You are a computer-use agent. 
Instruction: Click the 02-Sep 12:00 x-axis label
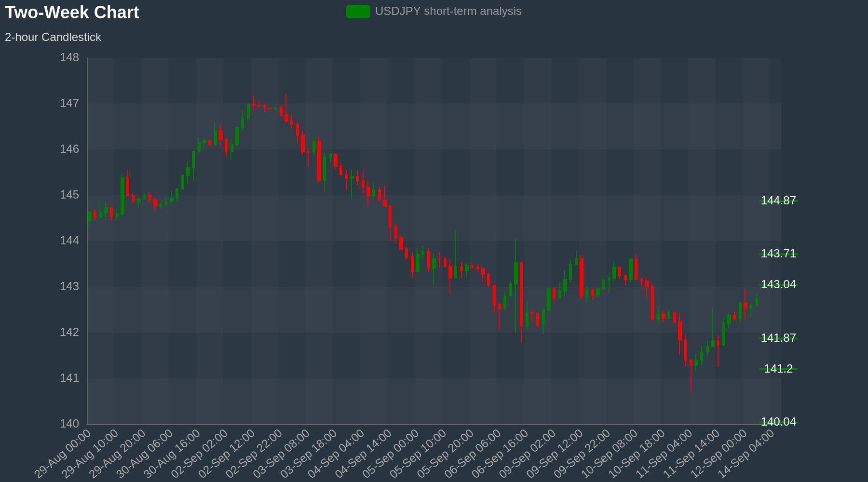click(227, 454)
